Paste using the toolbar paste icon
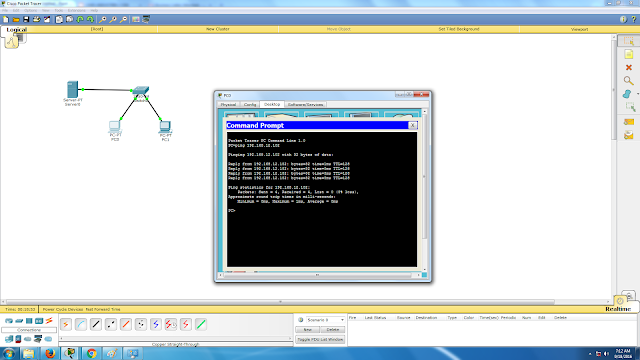Image resolution: width=640 pixels, height=360 pixels. [70, 19]
